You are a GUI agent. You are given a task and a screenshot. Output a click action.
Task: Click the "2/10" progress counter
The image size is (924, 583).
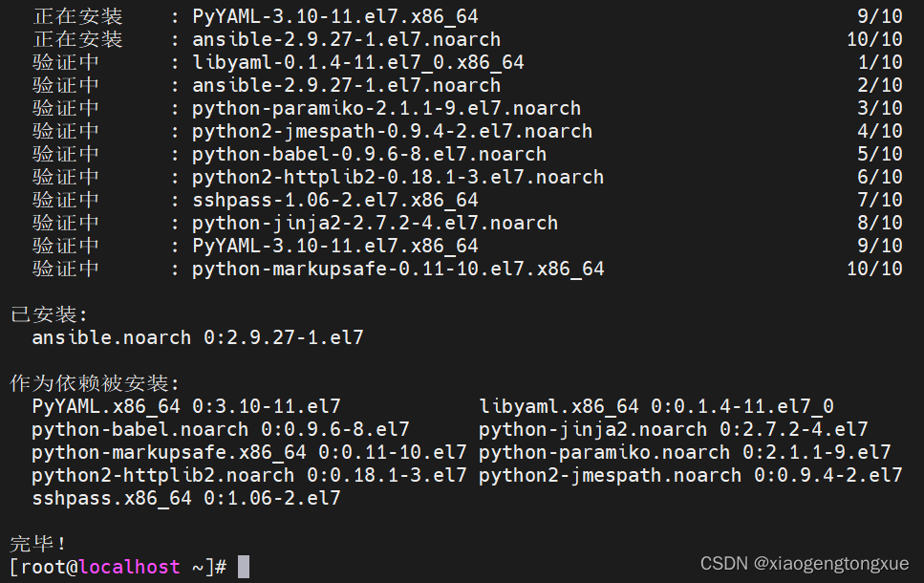pos(880,85)
